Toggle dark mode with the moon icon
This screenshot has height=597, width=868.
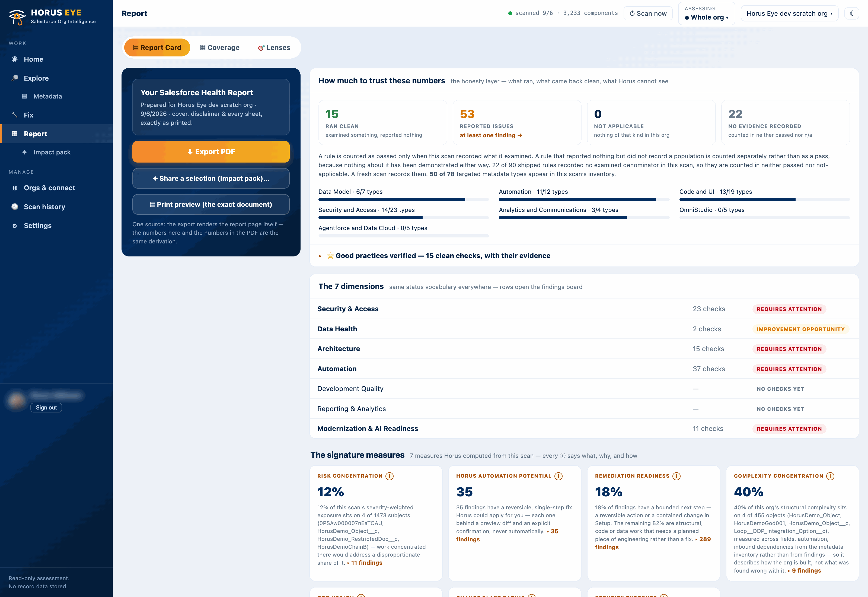click(x=851, y=13)
